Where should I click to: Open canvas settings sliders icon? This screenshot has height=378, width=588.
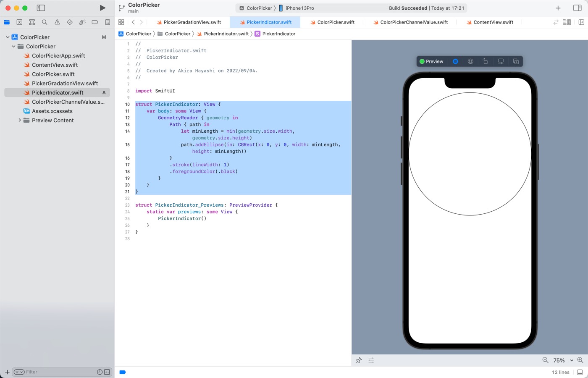pos(371,360)
